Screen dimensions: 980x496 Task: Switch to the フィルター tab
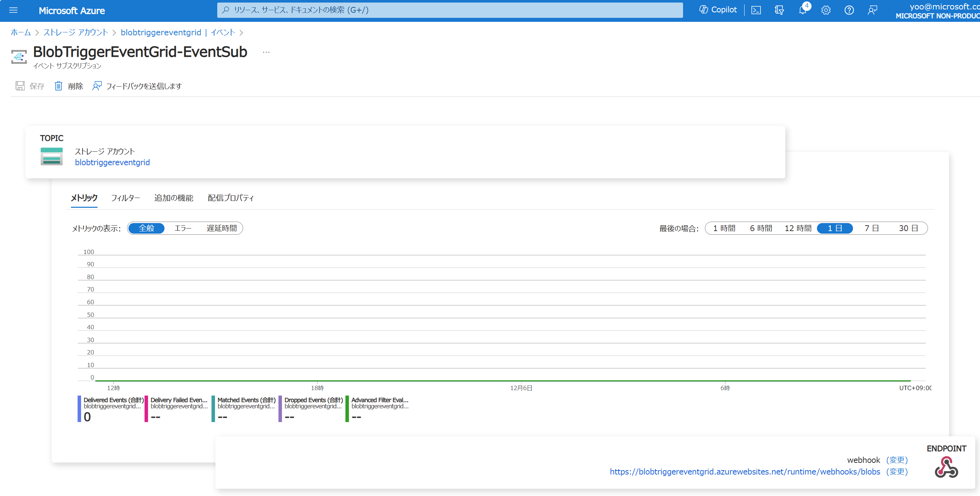[126, 198]
